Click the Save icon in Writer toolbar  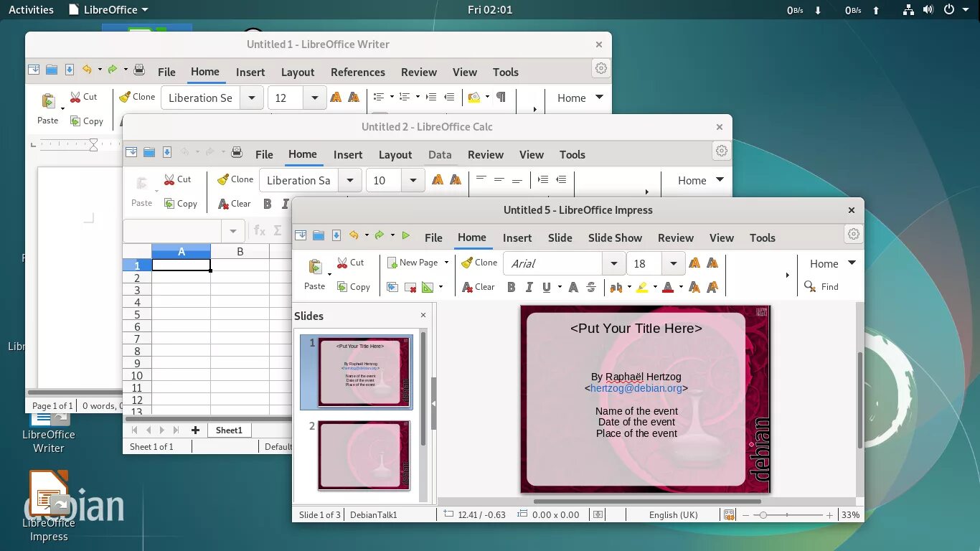point(70,70)
